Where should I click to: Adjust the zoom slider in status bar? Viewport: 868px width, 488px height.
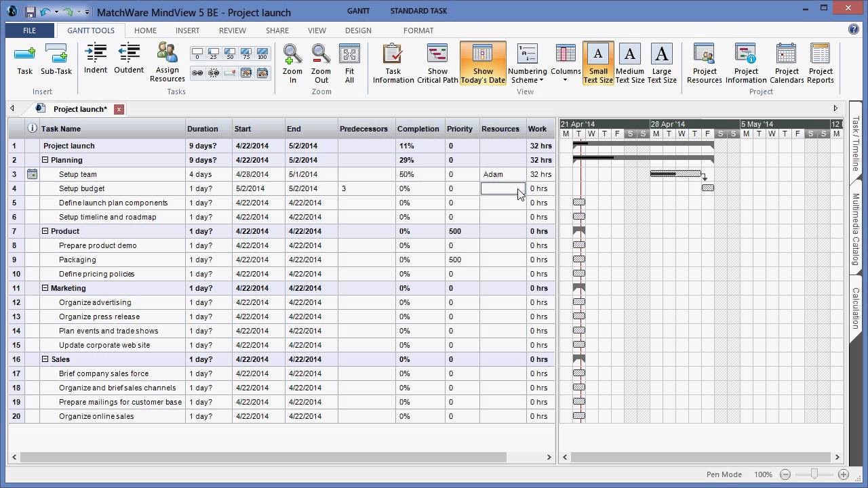pyautogui.click(x=814, y=474)
